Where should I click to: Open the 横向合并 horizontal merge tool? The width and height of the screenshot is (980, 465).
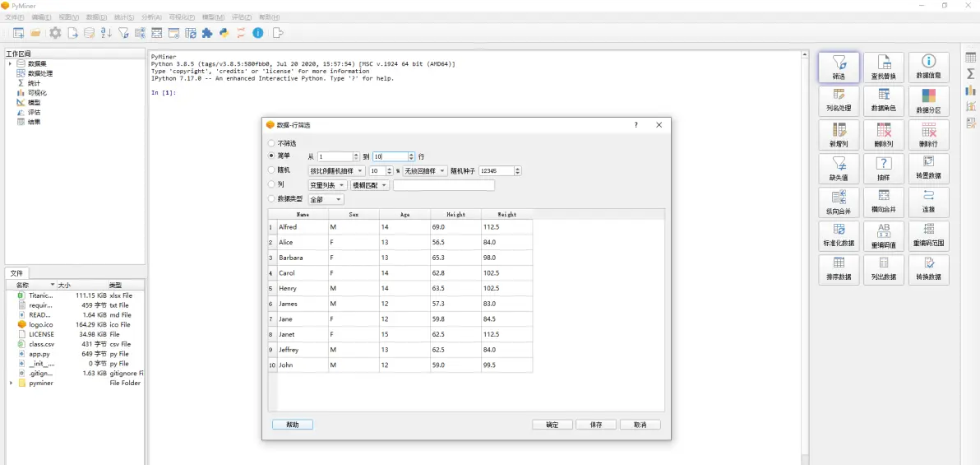(x=884, y=202)
